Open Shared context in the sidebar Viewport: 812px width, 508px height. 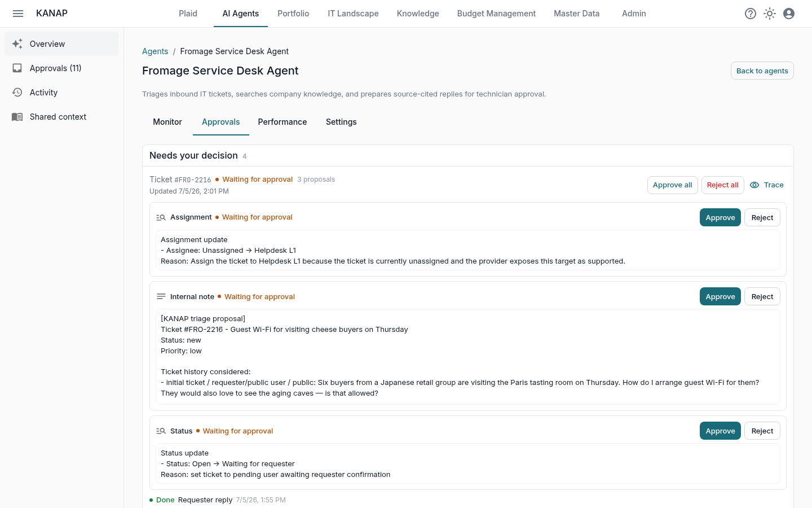coord(61,117)
